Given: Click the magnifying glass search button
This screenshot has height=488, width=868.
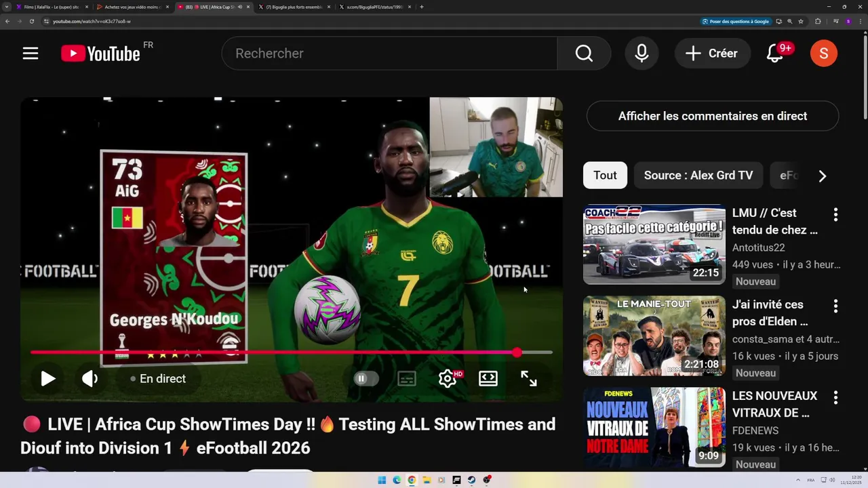Looking at the screenshot, I should [584, 54].
